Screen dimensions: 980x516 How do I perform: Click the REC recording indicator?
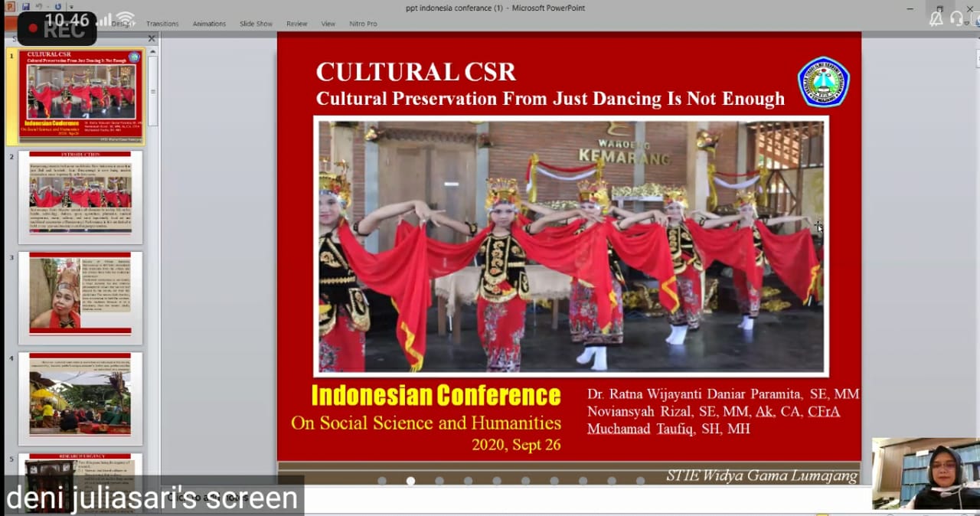[57, 29]
